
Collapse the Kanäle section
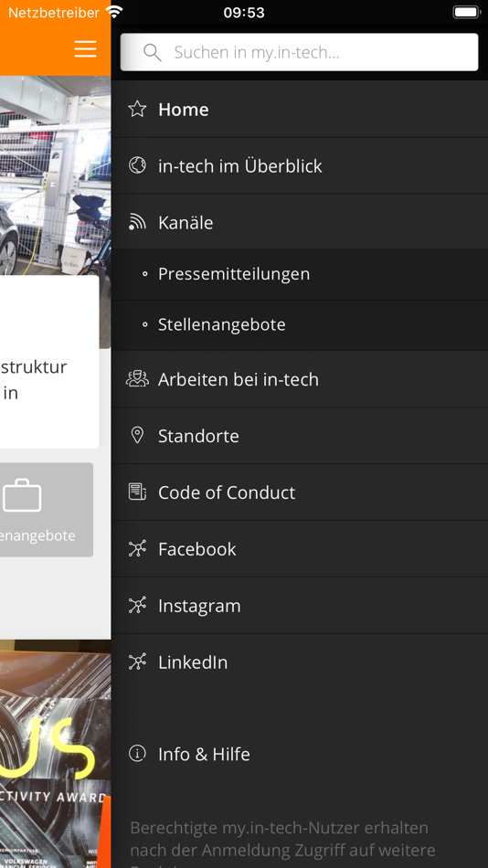click(300, 222)
